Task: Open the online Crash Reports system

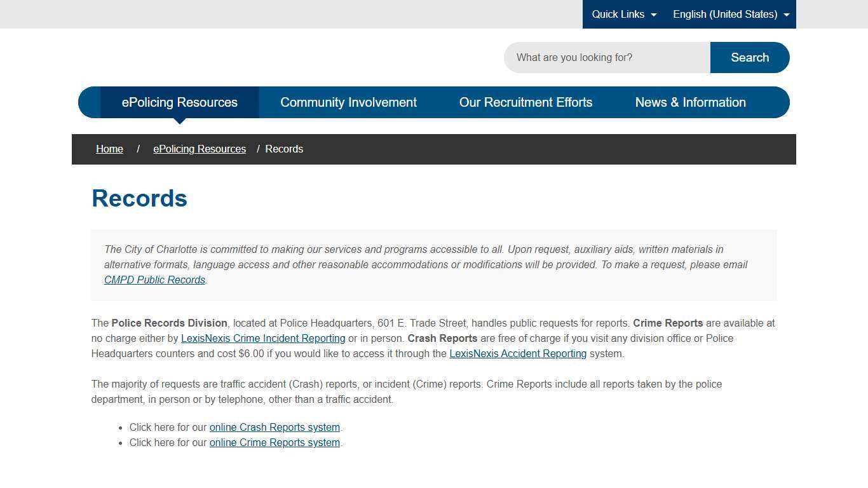Action: pyautogui.click(x=275, y=427)
